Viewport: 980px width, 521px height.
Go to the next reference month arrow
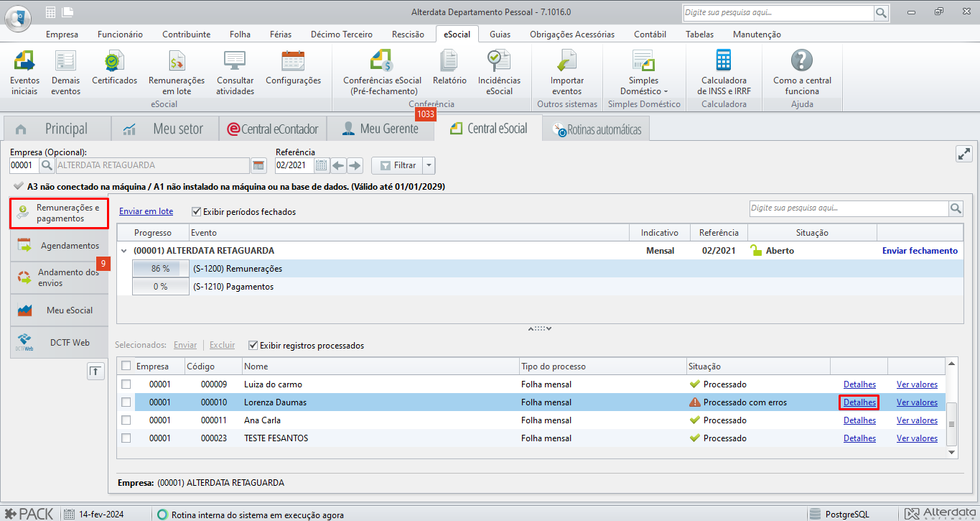(x=355, y=166)
